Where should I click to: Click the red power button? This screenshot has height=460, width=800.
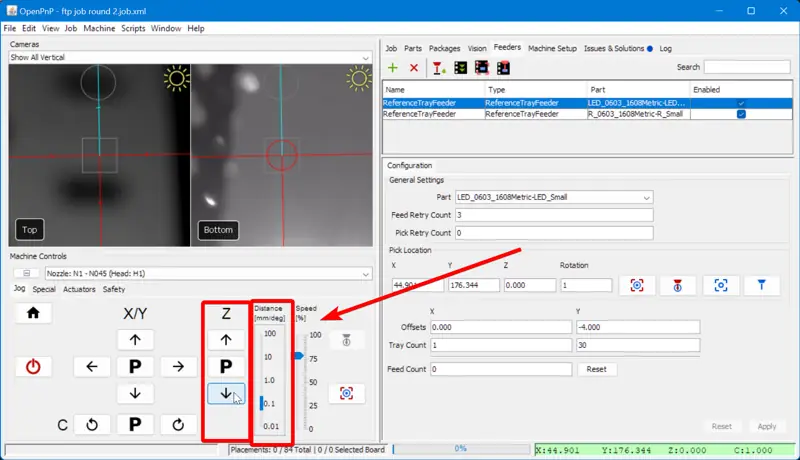[x=33, y=367]
